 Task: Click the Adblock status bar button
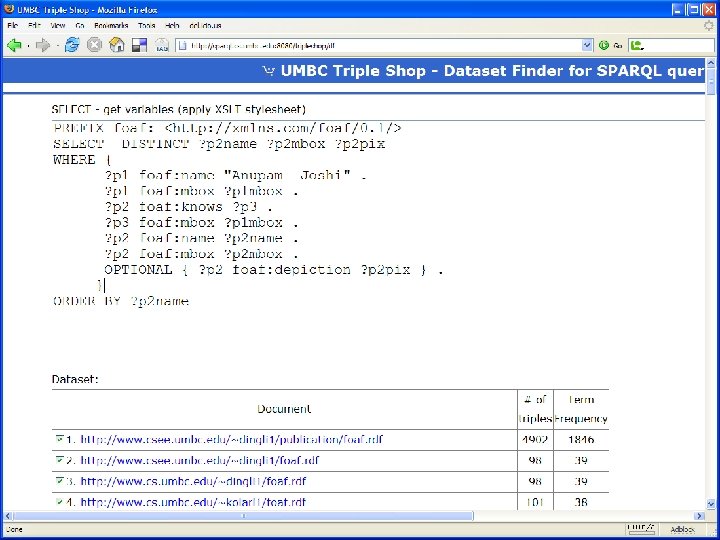(x=682, y=529)
